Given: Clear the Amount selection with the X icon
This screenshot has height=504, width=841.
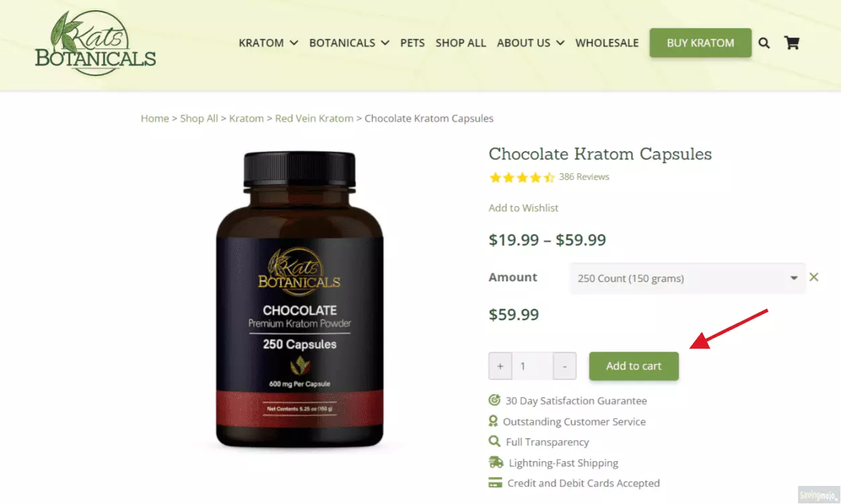Looking at the screenshot, I should 814,277.
